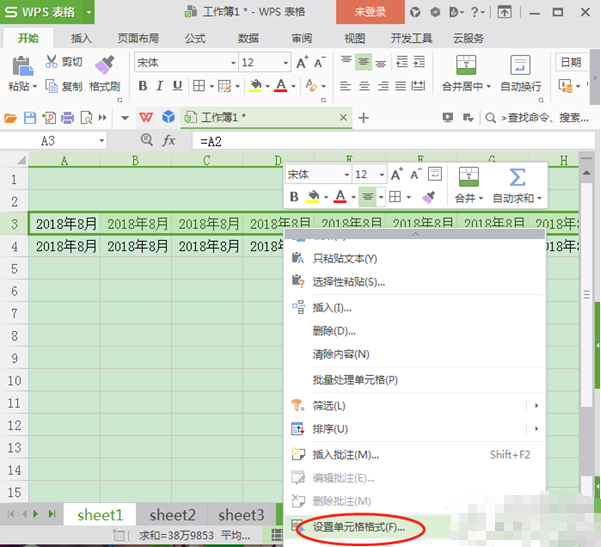The width and height of the screenshot is (601, 547).
Task: Open the ribbon font size dropdown
Action: [286, 63]
